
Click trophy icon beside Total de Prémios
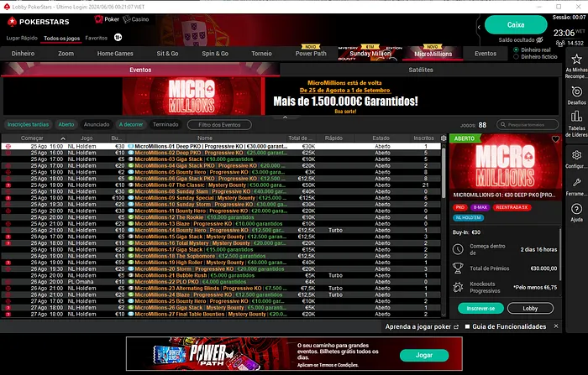point(458,268)
